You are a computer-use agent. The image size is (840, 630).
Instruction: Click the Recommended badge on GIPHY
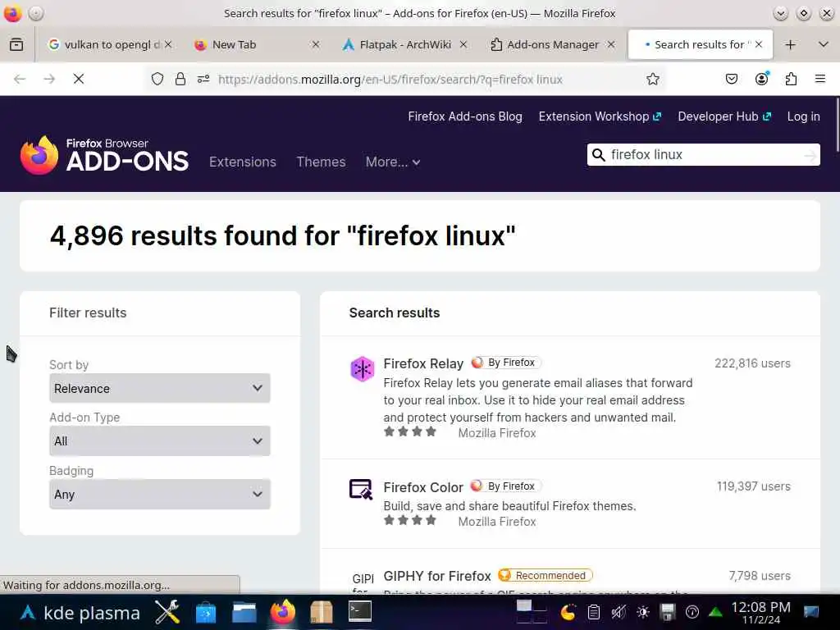(x=546, y=575)
